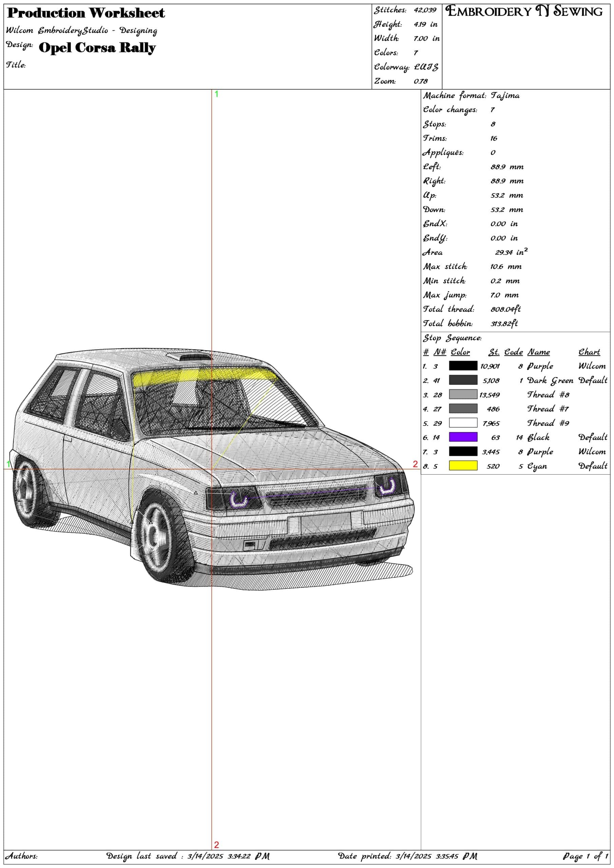Viewport: 614px width, 868px height.
Task: Click the 'Color' column header
Action: (460, 352)
